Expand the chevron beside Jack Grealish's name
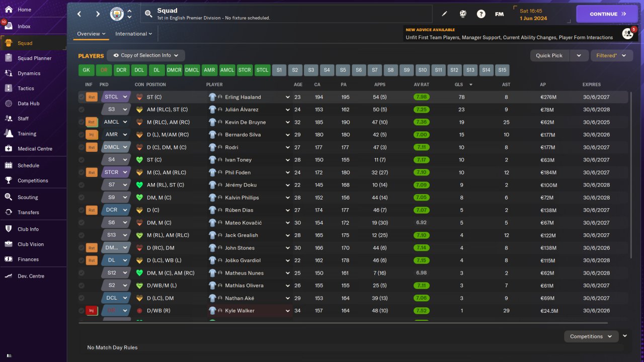 coord(288,235)
